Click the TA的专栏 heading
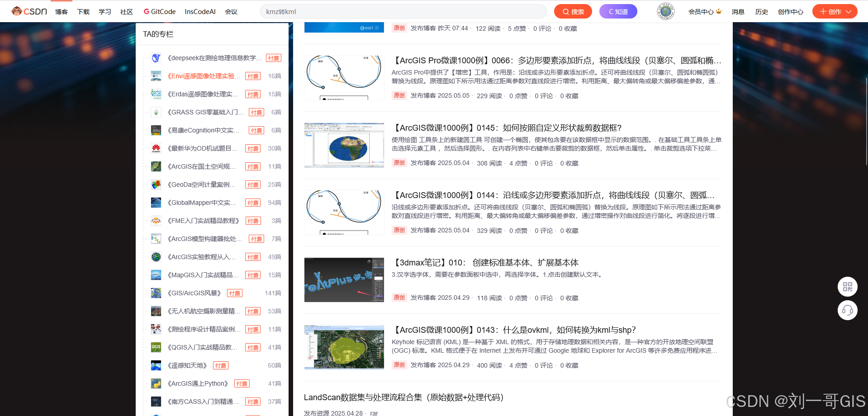Viewport: 868px width, 416px height. tap(158, 34)
